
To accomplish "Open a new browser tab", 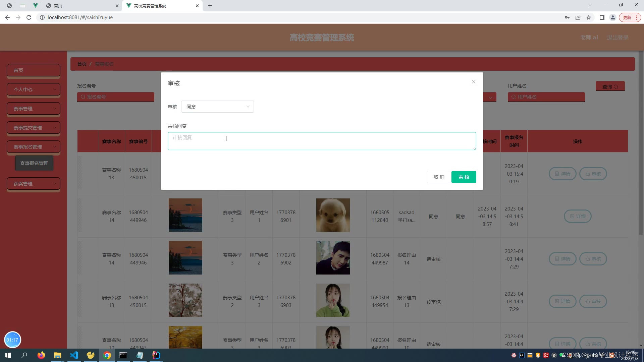I will pos(210,6).
